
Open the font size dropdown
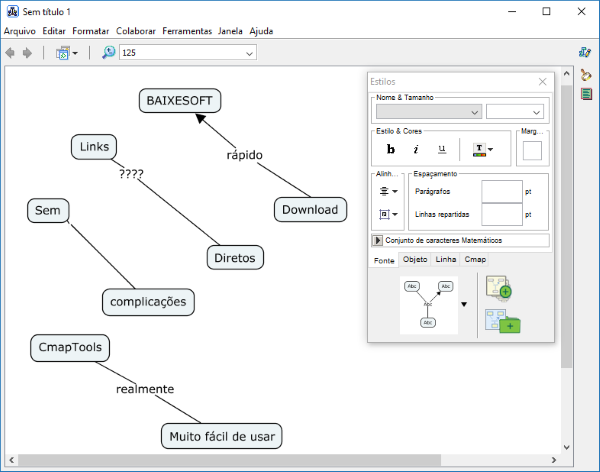point(515,112)
